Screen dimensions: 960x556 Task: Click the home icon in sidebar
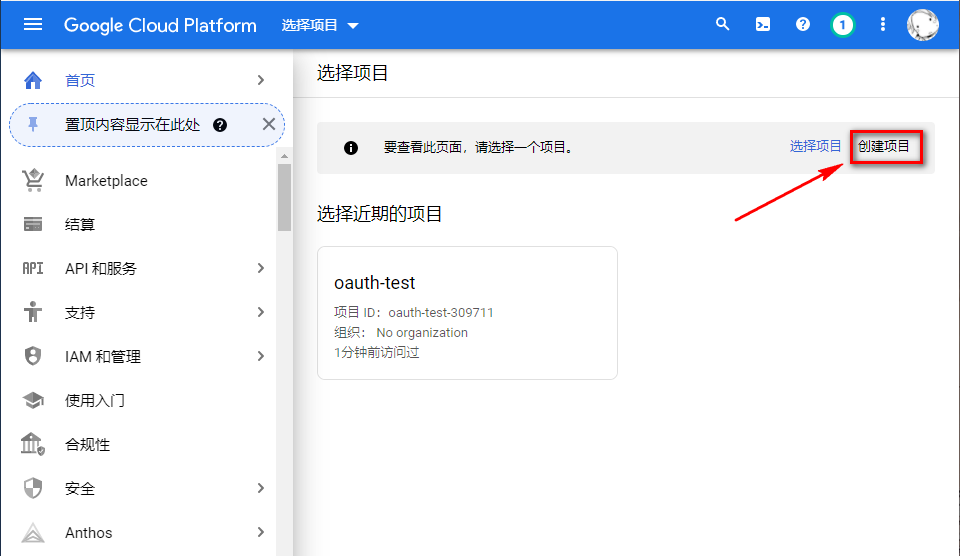click(x=32, y=80)
